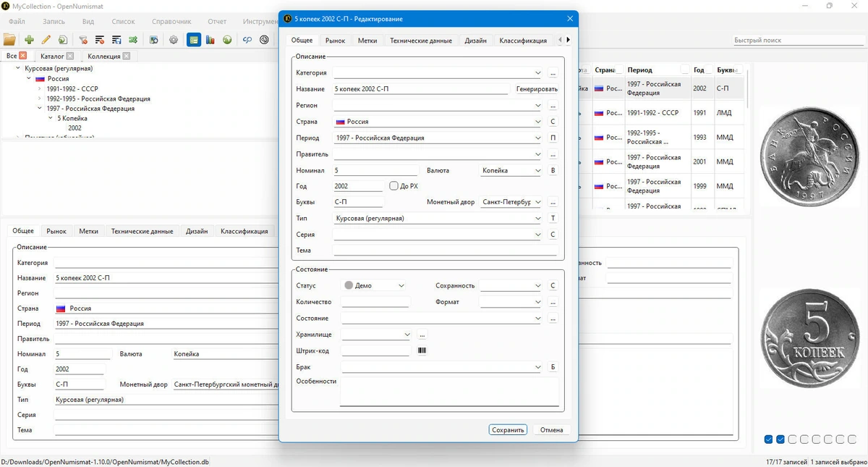The width and height of the screenshot is (868, 467).
Task: Click the Сохранить button
Action: [x=508, y=429]
